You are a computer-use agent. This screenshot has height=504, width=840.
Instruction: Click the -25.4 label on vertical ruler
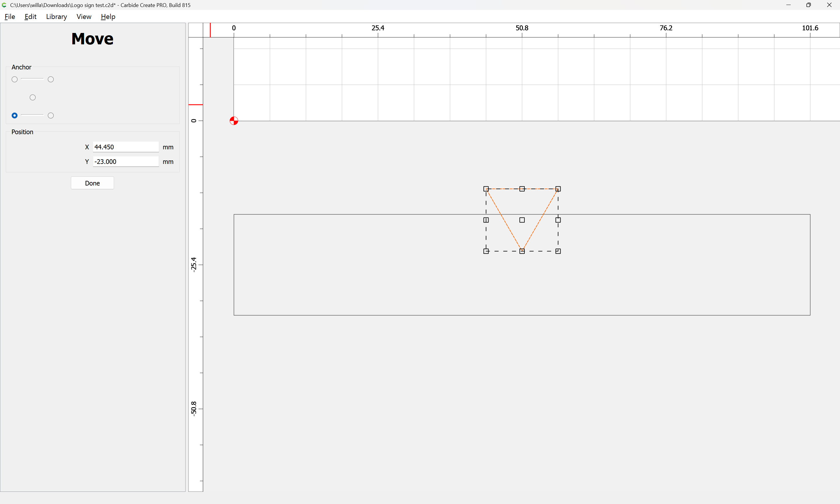[194, 265]
